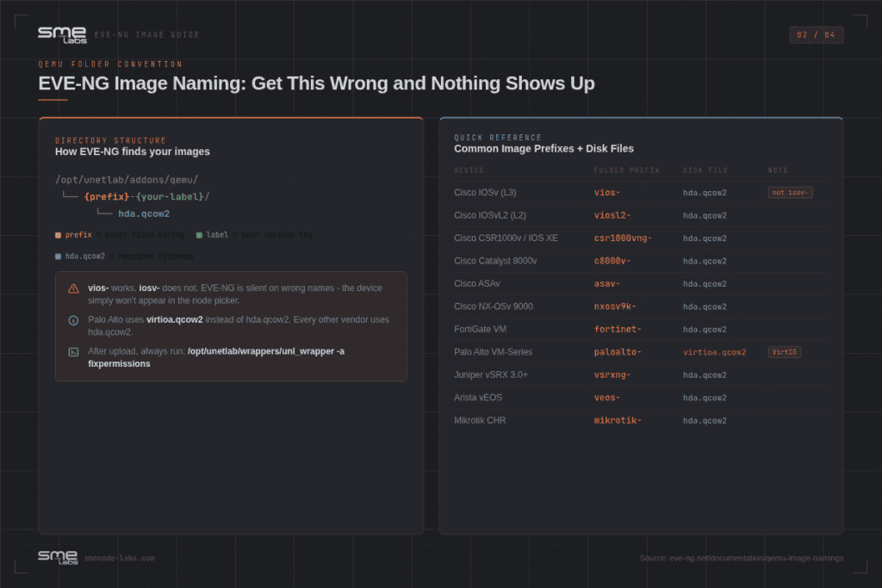Image resolution: width=882 pixels, height=588 pixels.
Task: Click the orange prefix legend square
Action: pos(58,235)
